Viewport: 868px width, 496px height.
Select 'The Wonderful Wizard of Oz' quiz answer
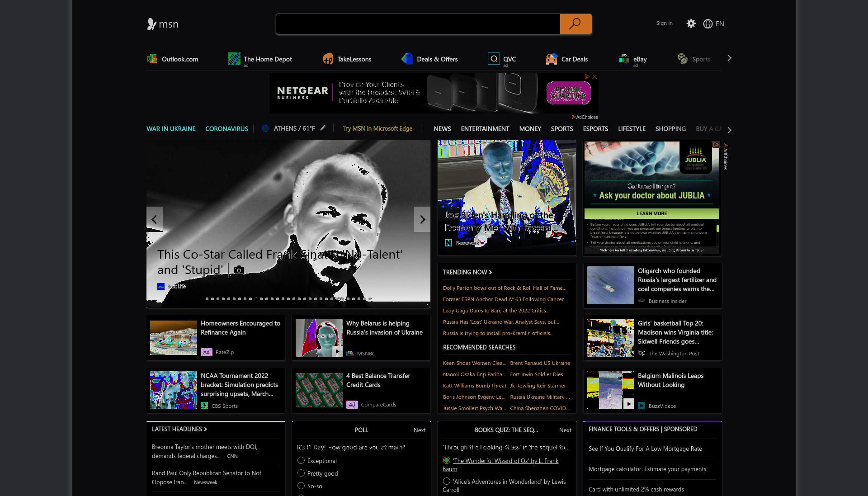click(x=447, y=460)
